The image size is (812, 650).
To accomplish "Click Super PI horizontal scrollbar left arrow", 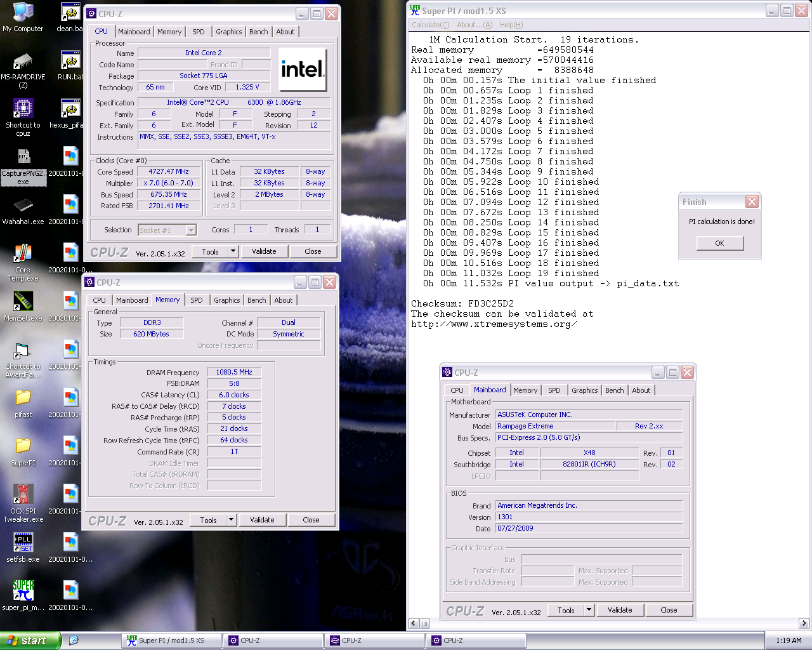I will tap(414, 623).
